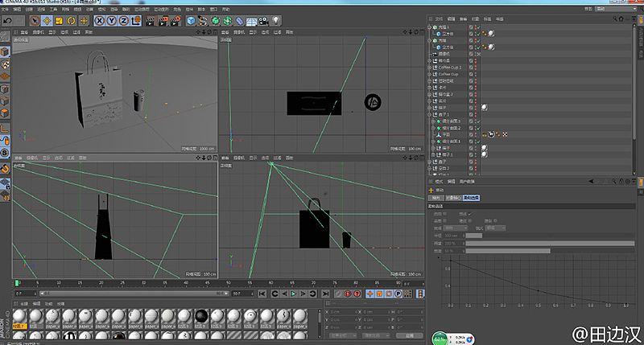
Task: Switch to Model mode cube icon
Action: click(x=5, y=52)
